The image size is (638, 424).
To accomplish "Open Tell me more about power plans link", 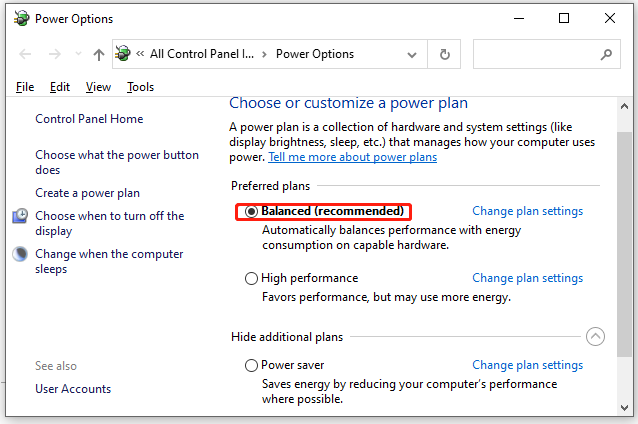I will [338, 157].
